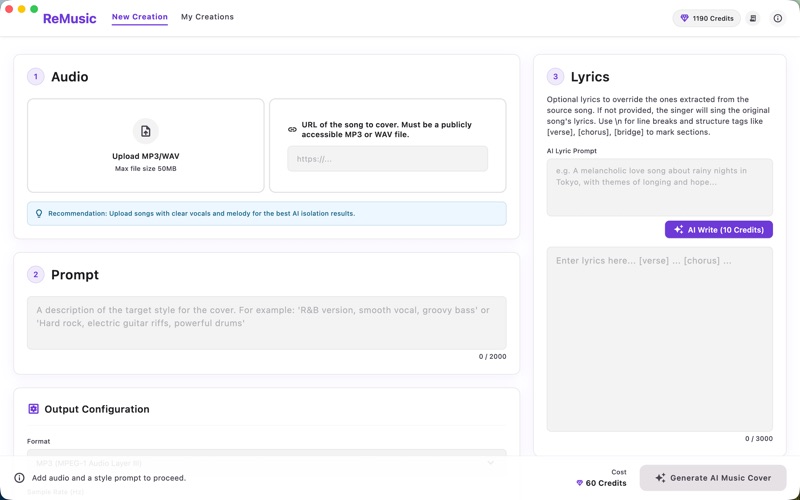
Task: Click the link icon beside the URL description
Action: (292, 130)
